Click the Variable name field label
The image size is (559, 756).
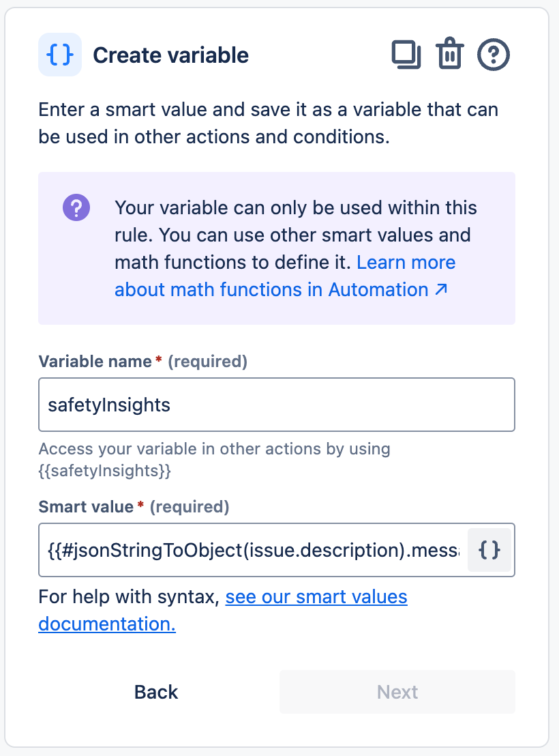pos(95,362)
